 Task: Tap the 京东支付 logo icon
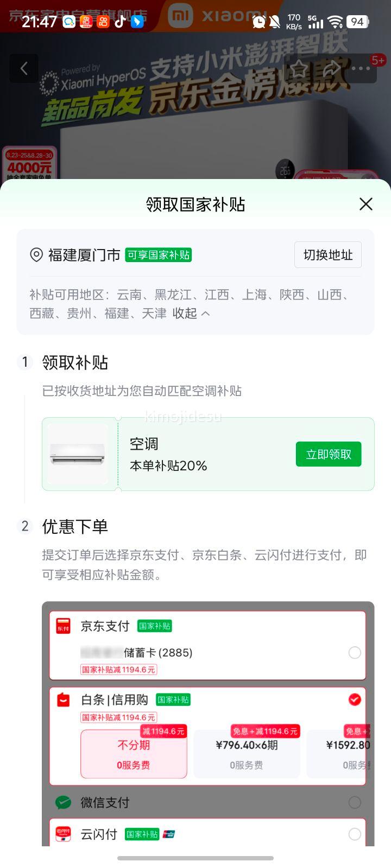[x=64, y=626]
